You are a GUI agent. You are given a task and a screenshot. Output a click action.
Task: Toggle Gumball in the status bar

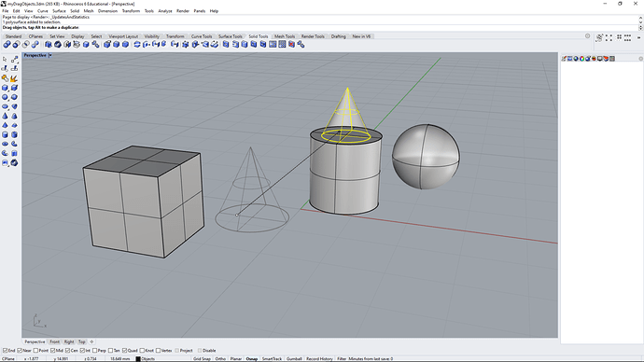[x=294, y=358]
